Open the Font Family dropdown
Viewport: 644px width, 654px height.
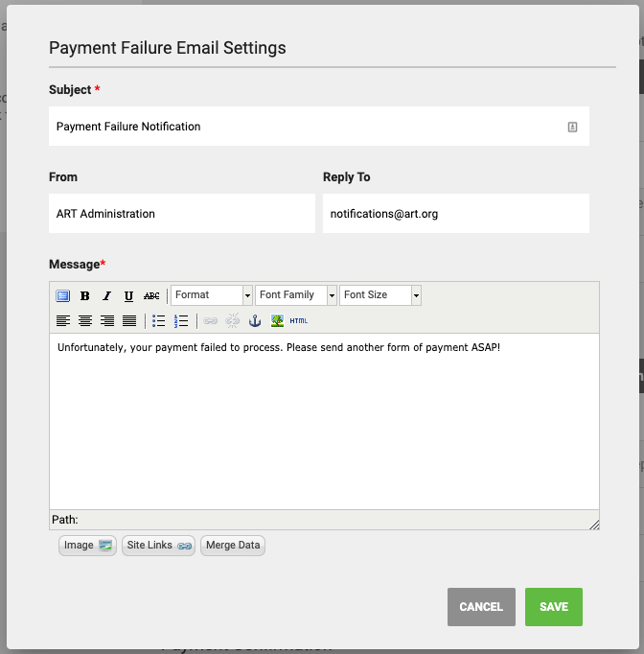pyautogui.click(x=296, y=295)
